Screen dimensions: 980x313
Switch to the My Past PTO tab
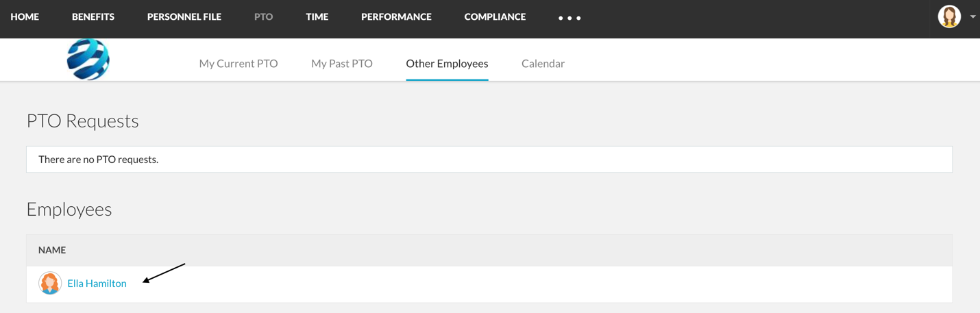pos(342,63)
